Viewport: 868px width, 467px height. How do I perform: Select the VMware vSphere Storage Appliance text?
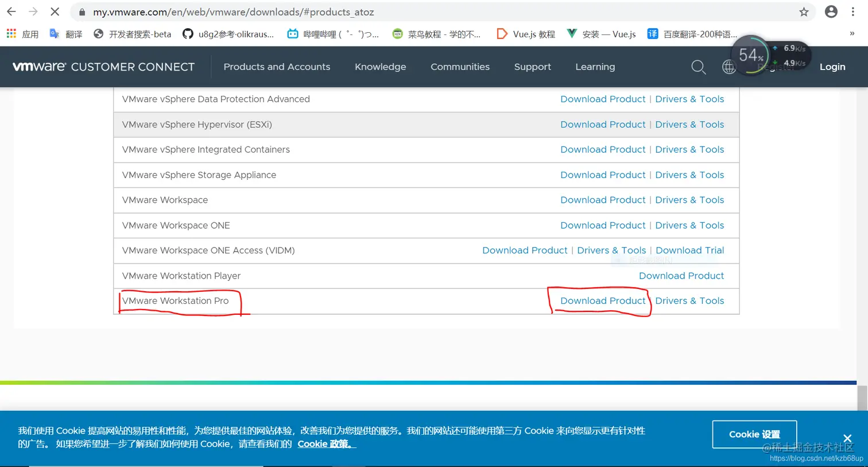coord(199,175)
